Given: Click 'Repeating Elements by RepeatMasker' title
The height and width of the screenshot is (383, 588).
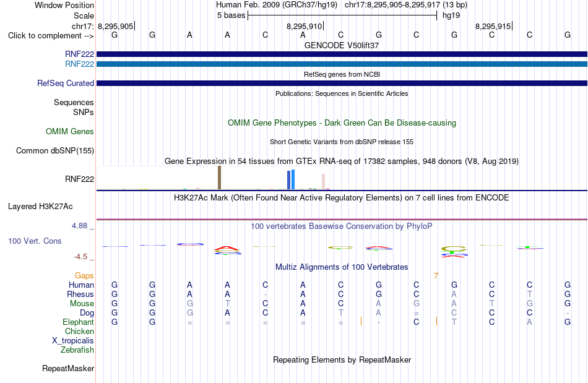Looking at the screenshot, I should coord(342,359).
